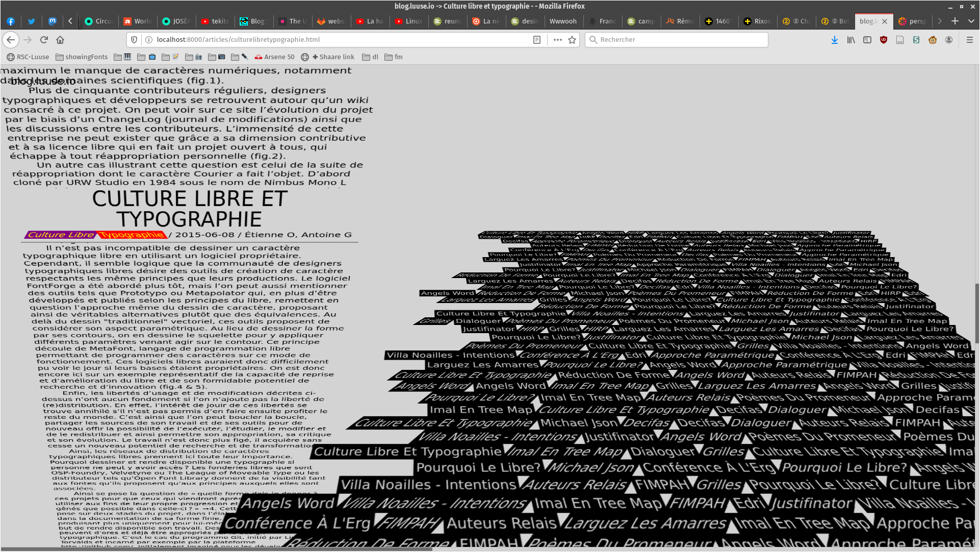Toggle the sidebar view button
Viewport: 980px width, 552px height.
tap(867, 40)
